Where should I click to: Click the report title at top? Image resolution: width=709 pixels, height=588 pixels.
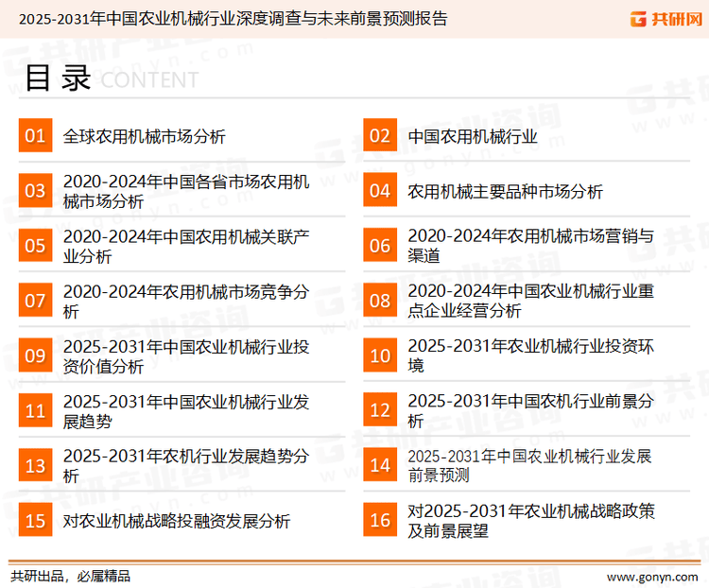[x=233, y=18]
